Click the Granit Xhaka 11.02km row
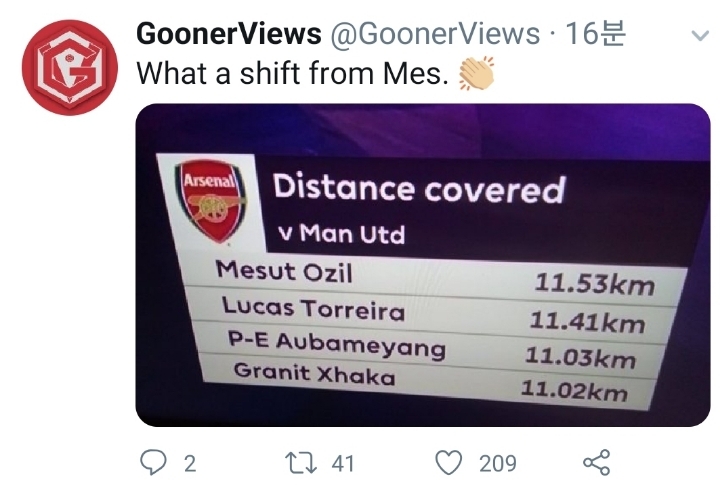 430,383
